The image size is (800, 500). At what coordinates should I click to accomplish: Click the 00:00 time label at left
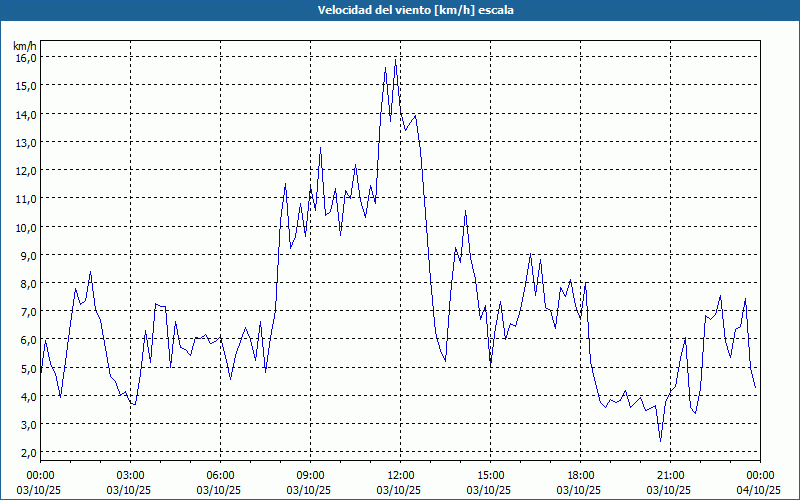(40, 475)
